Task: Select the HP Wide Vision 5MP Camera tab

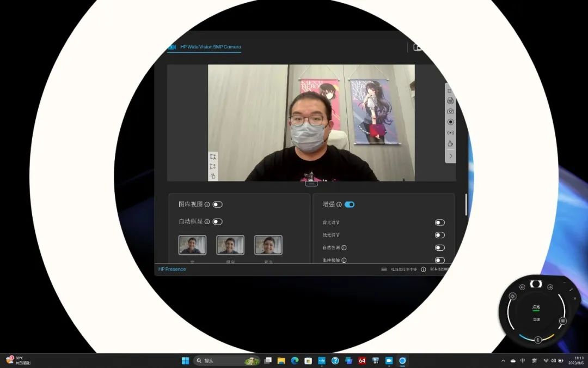Action: (x=204, y=47)
